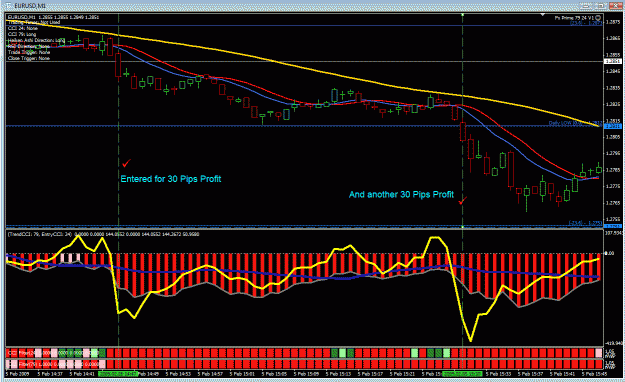The height and width of the screenshot is (382, 625).
Task: Click the red checkmark near second entry
Action: (x=462, y=200)
